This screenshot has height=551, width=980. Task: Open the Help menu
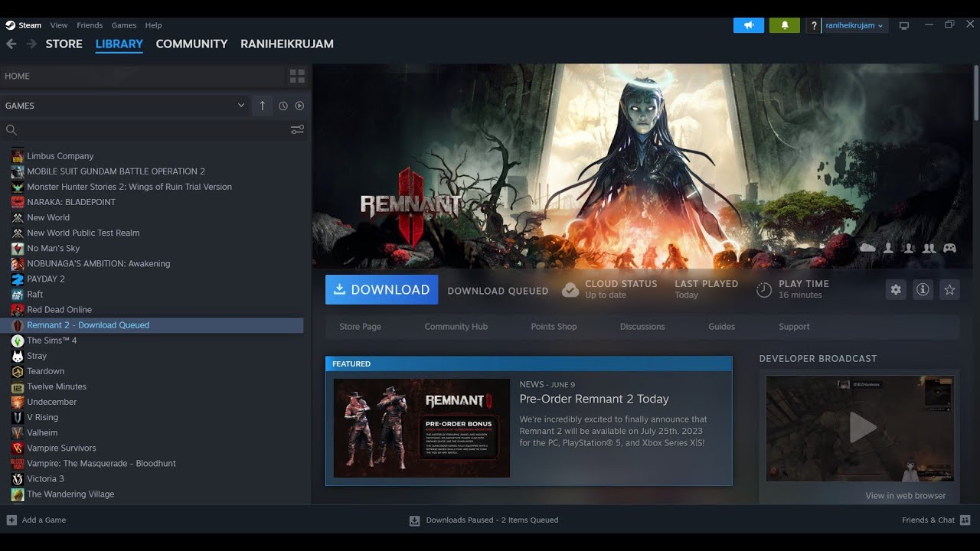pos(153,25)
